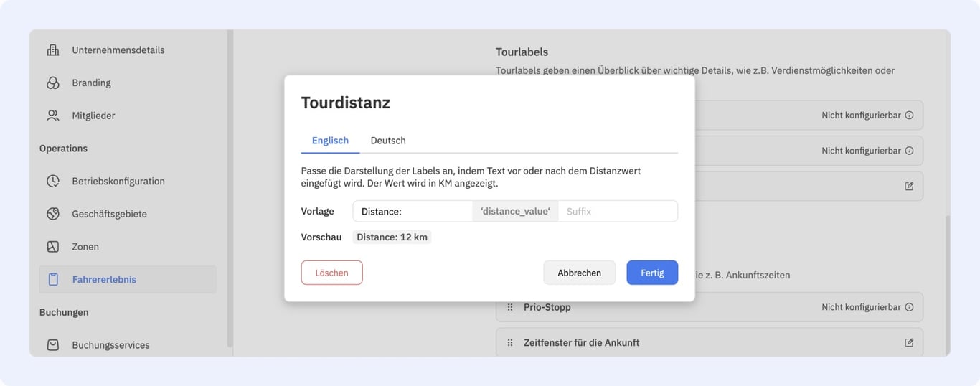Screen dimensions: 980x386
Task: Click the edit icon on the third tourlabel row
Action: pos(909,186)
